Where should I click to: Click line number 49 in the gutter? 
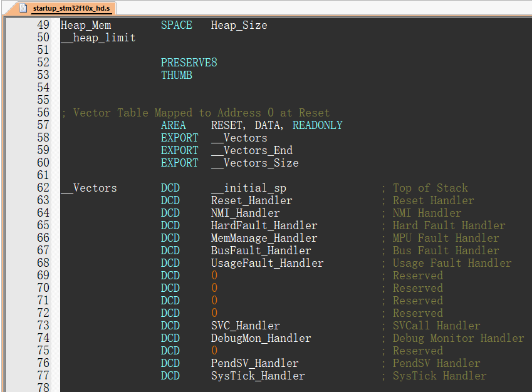(43, 25)
